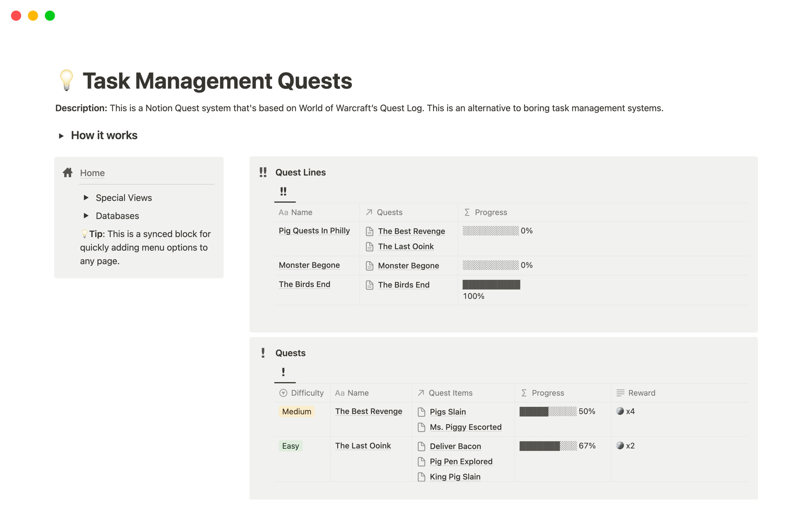The height and width of the screenshot is (508, 812).
Task: Click the sigma icon in the Progress column header
Action: [467, 212]
